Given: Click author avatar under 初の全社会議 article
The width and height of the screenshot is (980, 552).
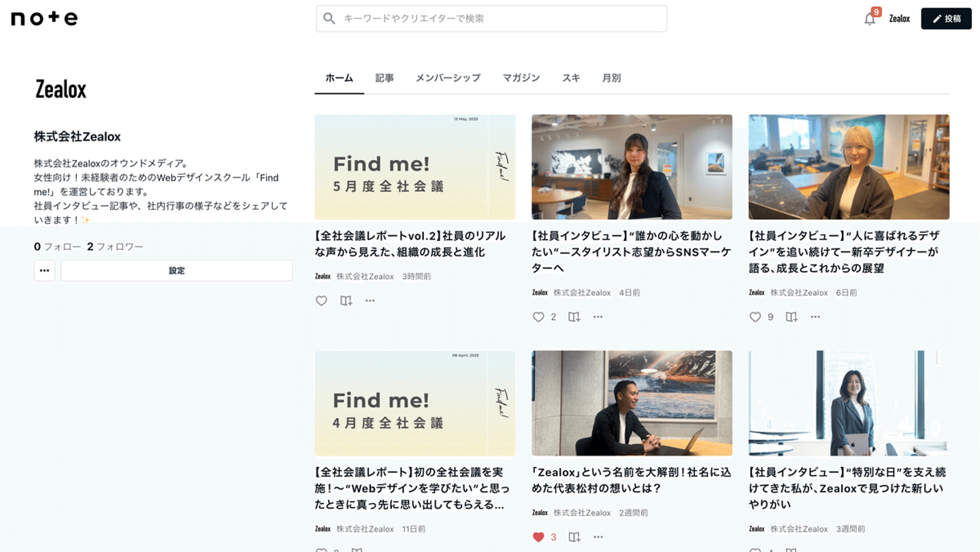Looking at the screenshot, I should pos(323,529).
